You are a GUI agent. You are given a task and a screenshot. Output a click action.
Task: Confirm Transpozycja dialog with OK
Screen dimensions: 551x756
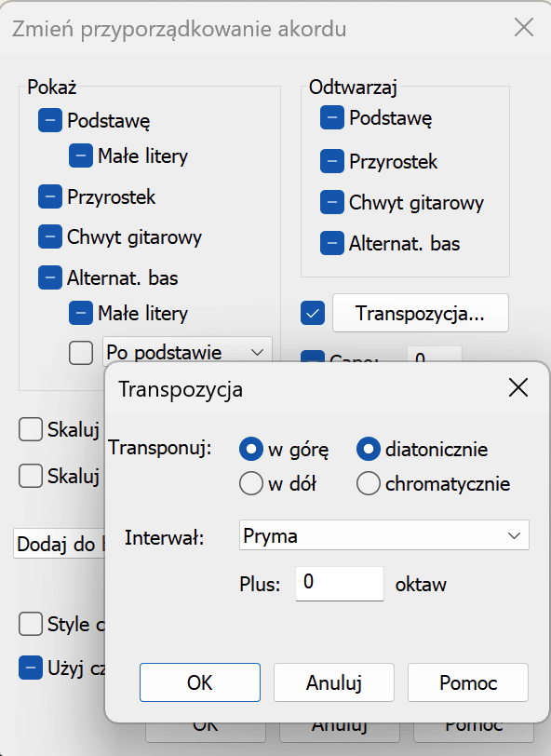click(x=200, y=682)
